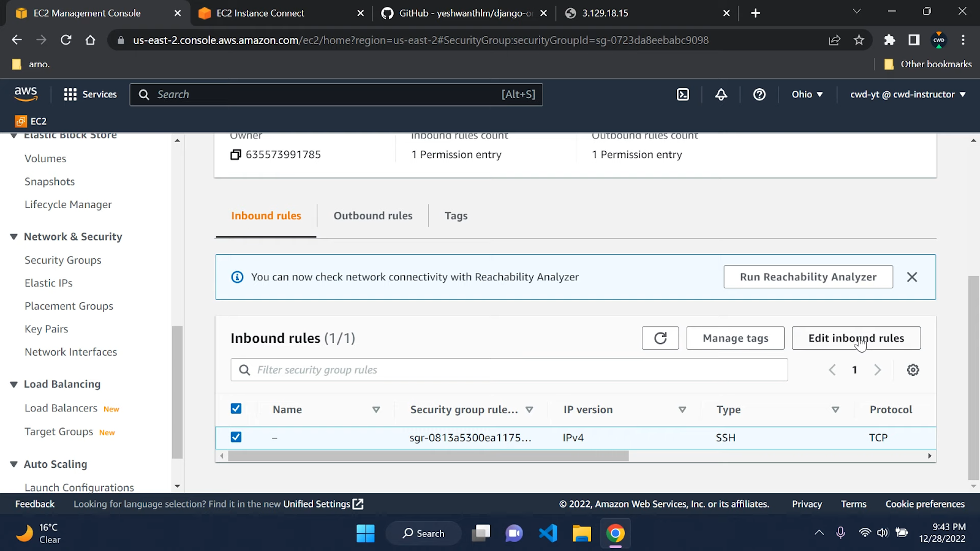Collapse the Auto Scaling section
980x551 pixels.
tap(13, 464)
